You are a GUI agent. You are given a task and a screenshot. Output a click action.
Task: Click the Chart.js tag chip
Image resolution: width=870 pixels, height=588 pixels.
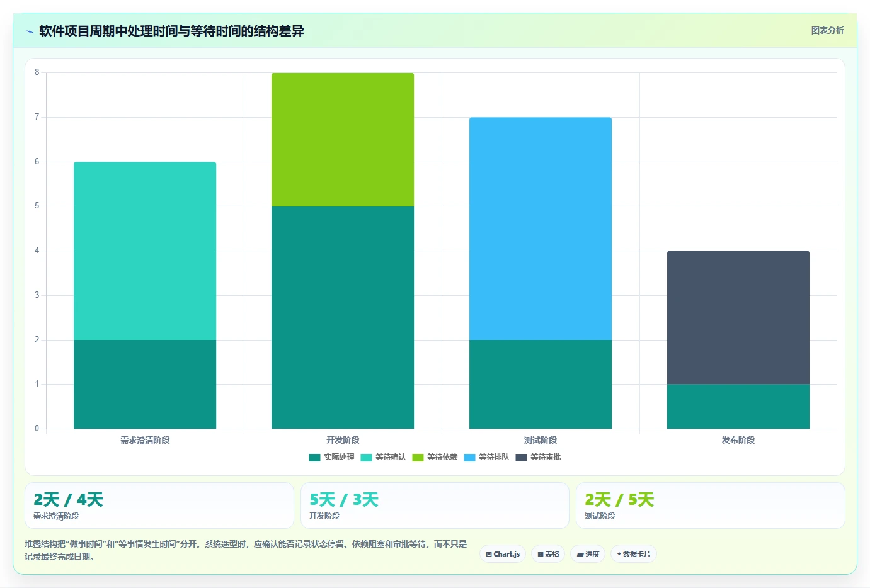503,554
